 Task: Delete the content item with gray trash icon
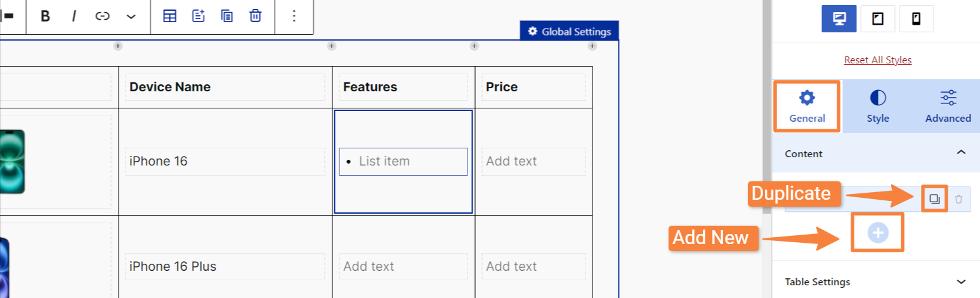(958, 199)
